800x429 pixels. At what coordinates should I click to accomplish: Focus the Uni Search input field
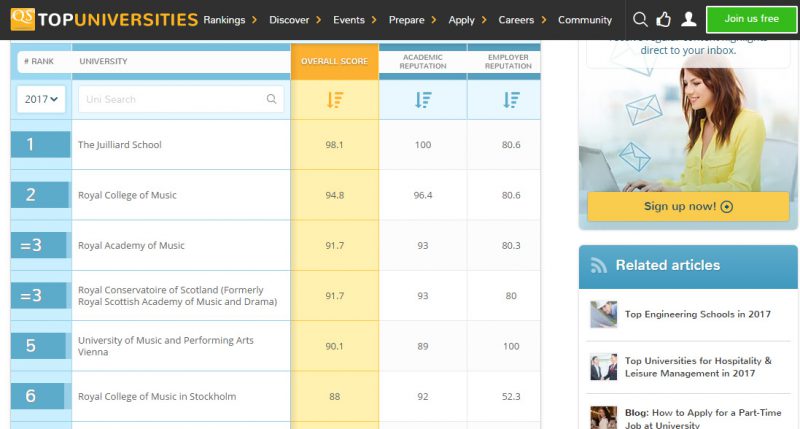pyautogui.click(x=181, y=99)
